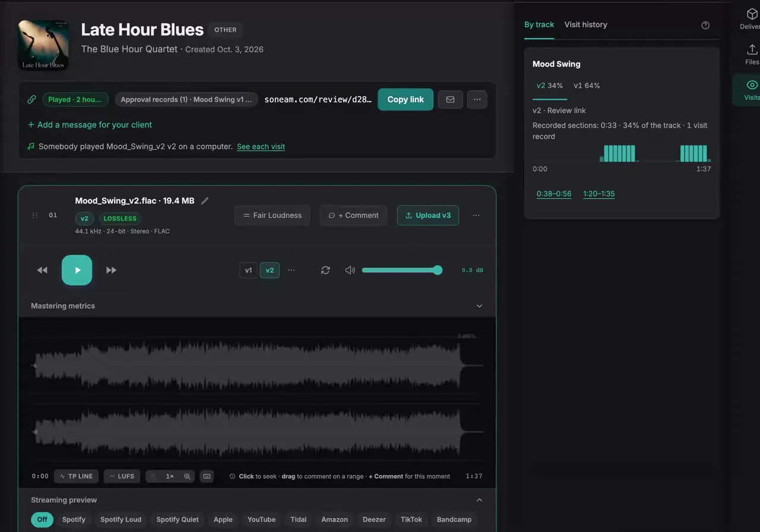Image resolution: width=760 pixels, height=532 pixels.
Task: Click the email envelope icon button
Action: point(450,99)
